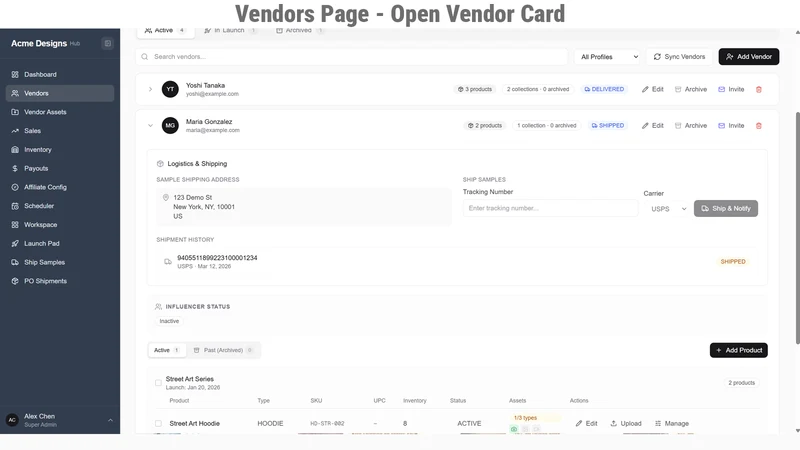Expand Alex Chen user menu
The image size is (800, 450).
pos(110,420)
